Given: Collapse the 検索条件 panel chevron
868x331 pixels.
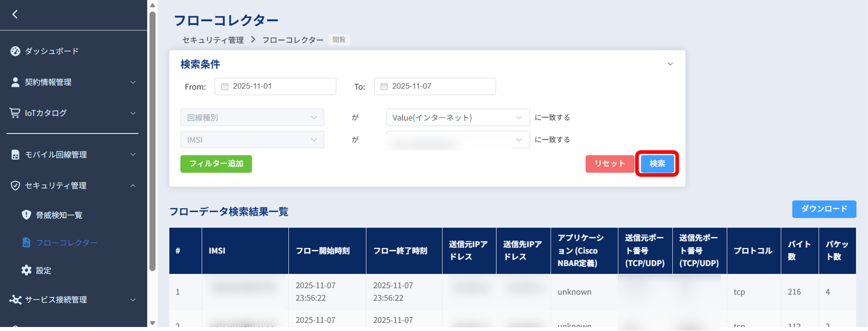Looking at the screenshot, I should click(670, 64).
